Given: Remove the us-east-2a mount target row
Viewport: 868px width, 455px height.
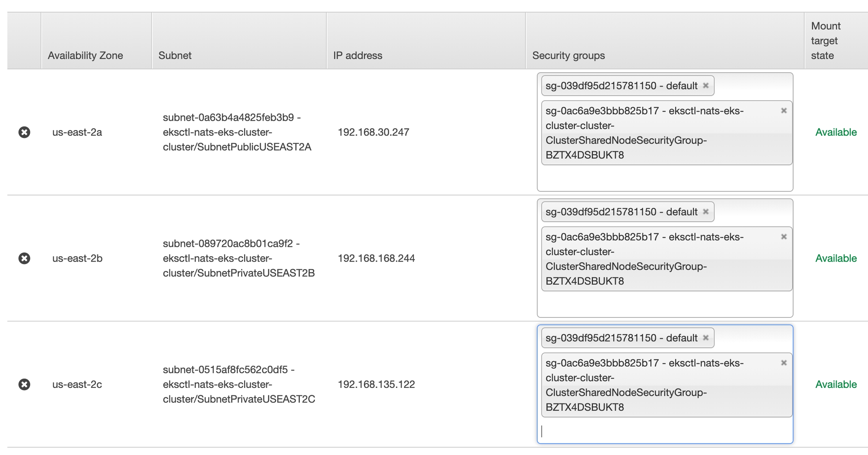Looking at the screenshot, I should pyautogui.click(x=24, y=132).
